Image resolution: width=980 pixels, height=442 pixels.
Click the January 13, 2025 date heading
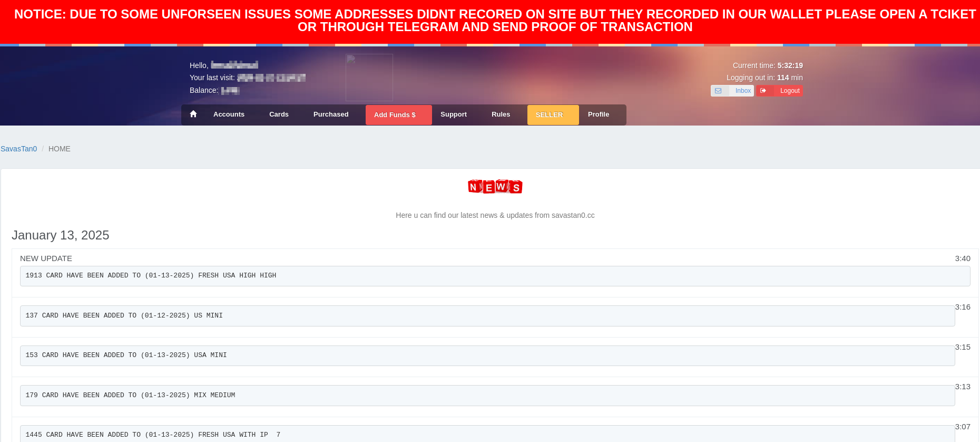61,235
